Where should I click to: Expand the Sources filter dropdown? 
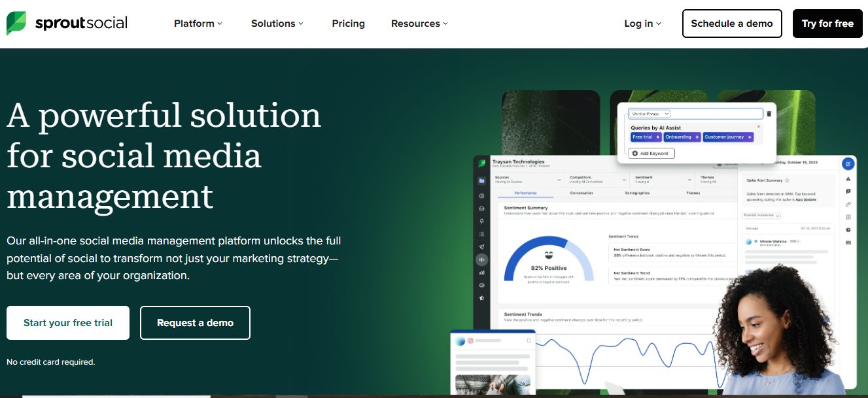pos(529,179)
